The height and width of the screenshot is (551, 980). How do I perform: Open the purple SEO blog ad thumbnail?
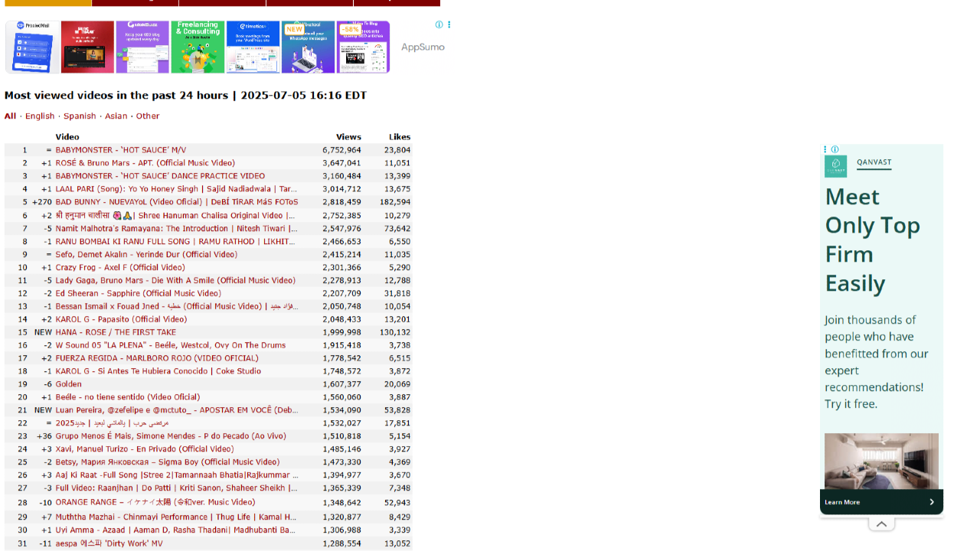click(142, 47)
